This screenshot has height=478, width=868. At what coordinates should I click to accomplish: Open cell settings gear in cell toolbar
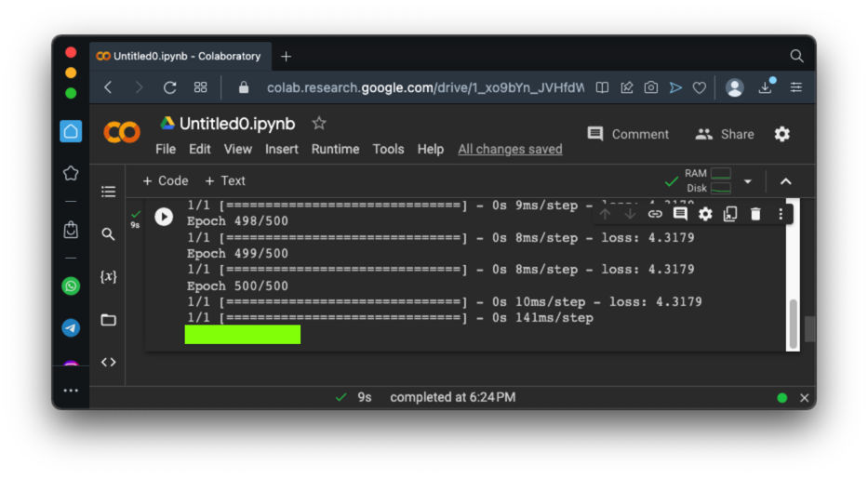coord(705,214)
